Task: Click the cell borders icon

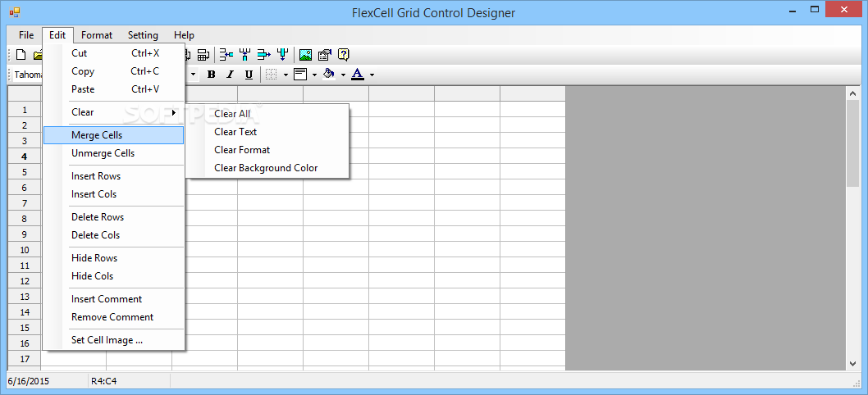Action: [272, 75]
